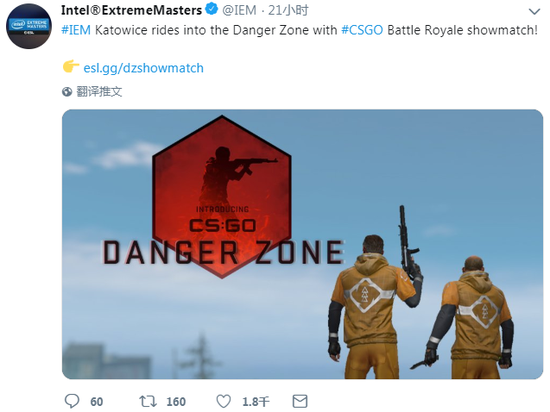Click the blue verified badge
The height and width of the screenshot is (412, 550).
[212, 9]
